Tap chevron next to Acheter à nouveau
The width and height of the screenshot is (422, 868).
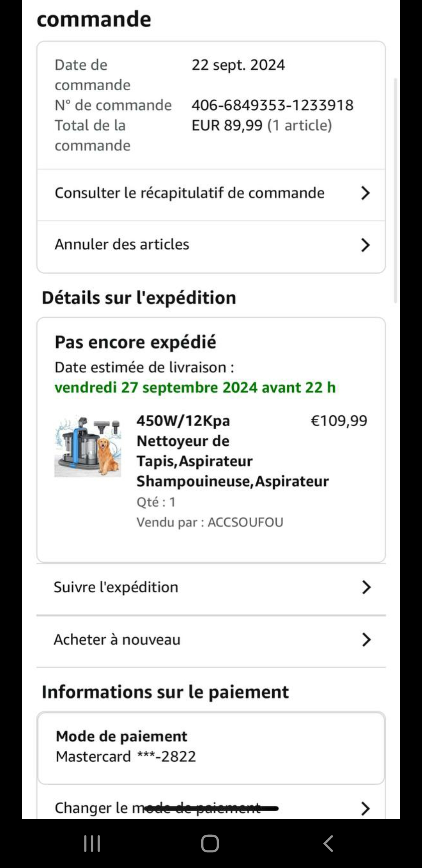[366, 640]
